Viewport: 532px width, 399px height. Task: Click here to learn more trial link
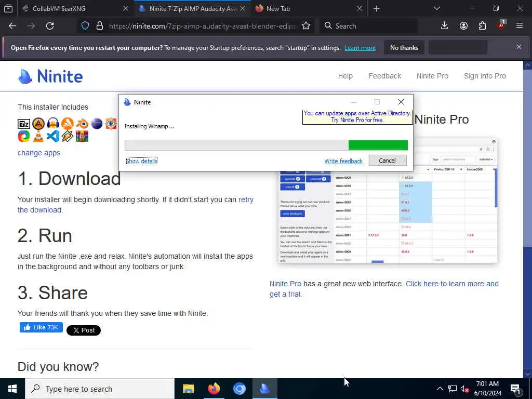point(384,289)
